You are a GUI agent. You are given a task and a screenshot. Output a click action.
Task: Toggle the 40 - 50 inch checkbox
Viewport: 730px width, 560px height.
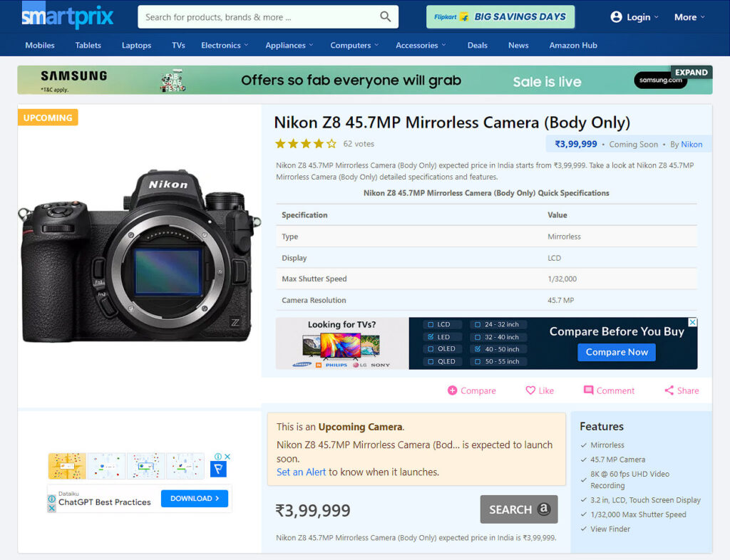[477, 349]
